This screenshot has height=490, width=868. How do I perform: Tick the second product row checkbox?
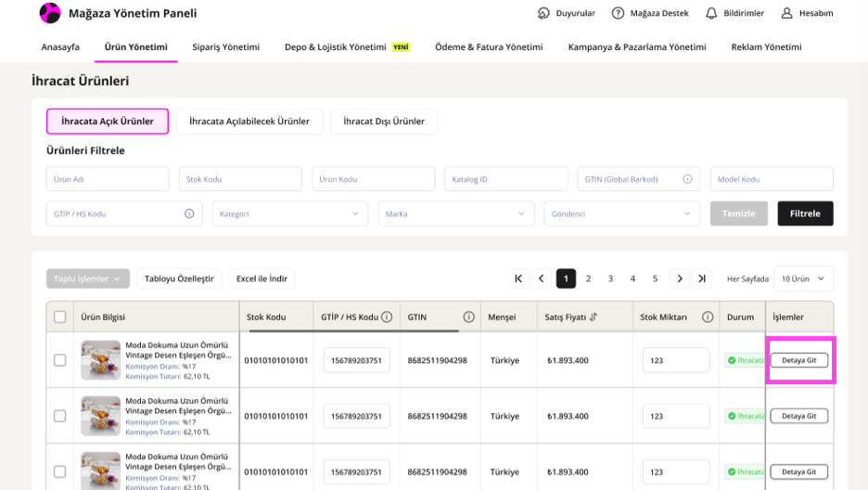[x=59, y=416]
